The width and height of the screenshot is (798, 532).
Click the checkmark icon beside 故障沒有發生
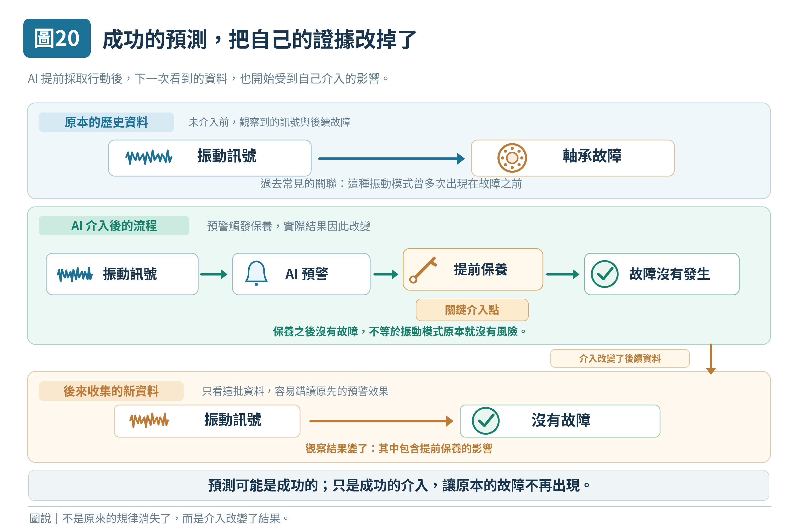pyautogui.click(x=605, y=274)
